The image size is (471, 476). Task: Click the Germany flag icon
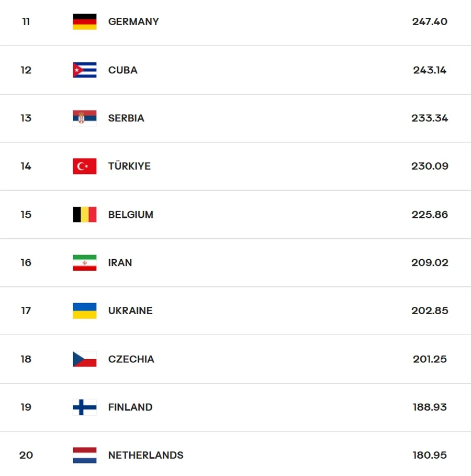[84, 21]
